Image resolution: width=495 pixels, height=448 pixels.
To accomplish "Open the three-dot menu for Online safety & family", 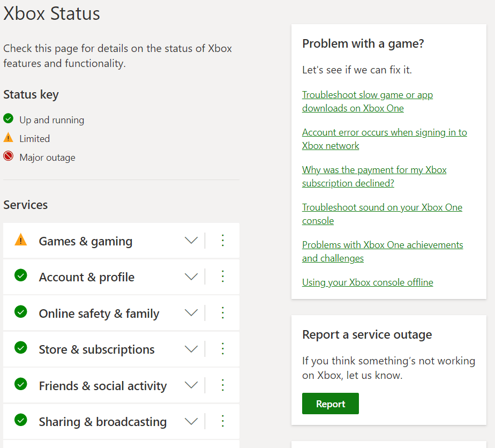I will coord(222,312).
